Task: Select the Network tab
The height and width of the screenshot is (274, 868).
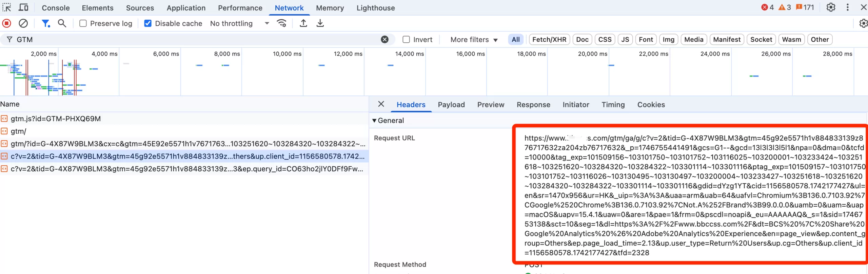Action: (289, 7)
